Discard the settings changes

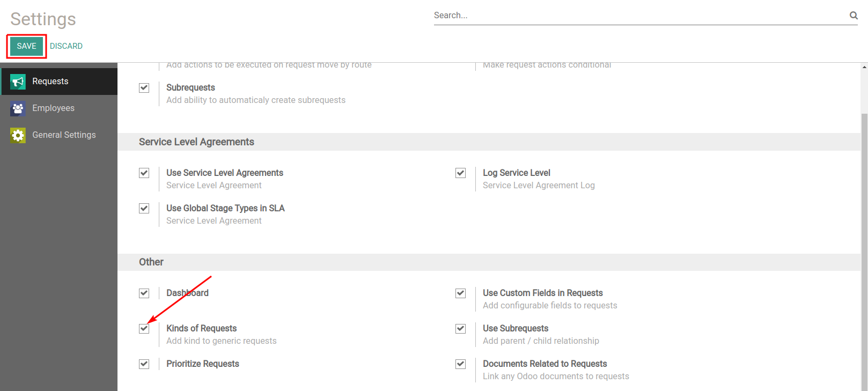pyautogui.click(x=66, y=46)
